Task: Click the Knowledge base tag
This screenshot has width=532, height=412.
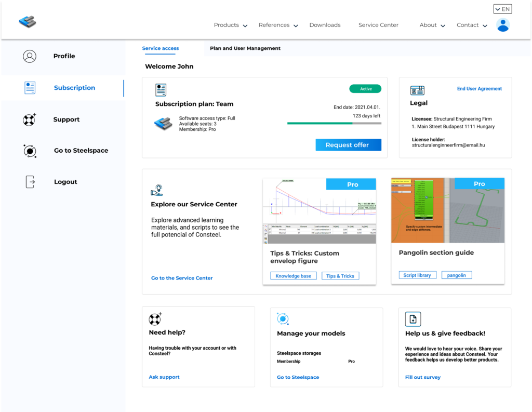Action: pyautogui.click(x=294, y=276)
